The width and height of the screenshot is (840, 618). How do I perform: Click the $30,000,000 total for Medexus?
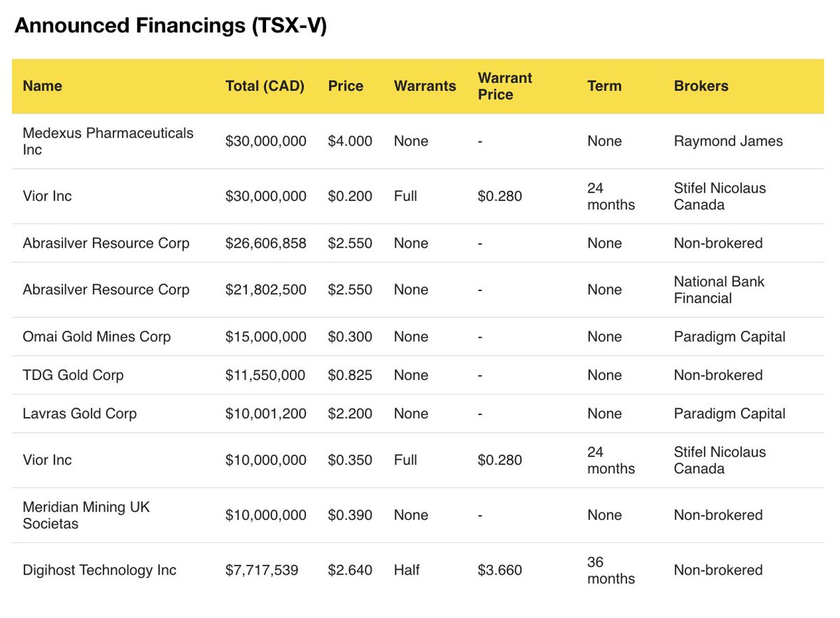266,141
